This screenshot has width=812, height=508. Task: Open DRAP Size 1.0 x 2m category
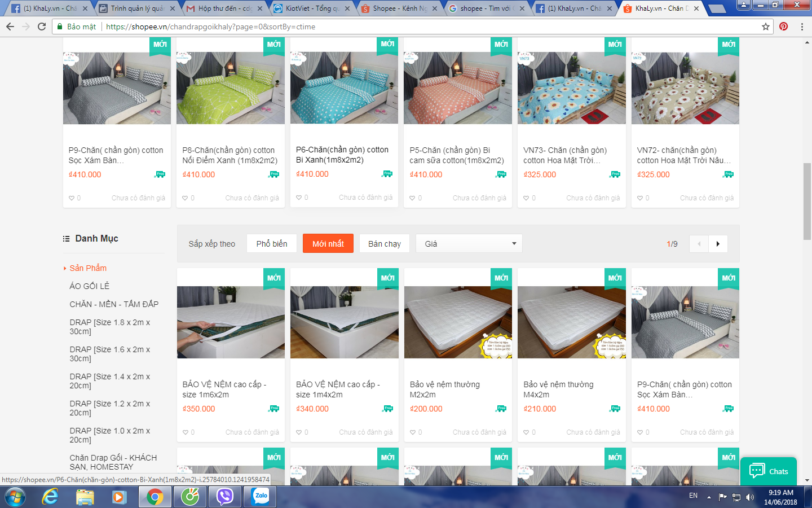tap(110, 435)
